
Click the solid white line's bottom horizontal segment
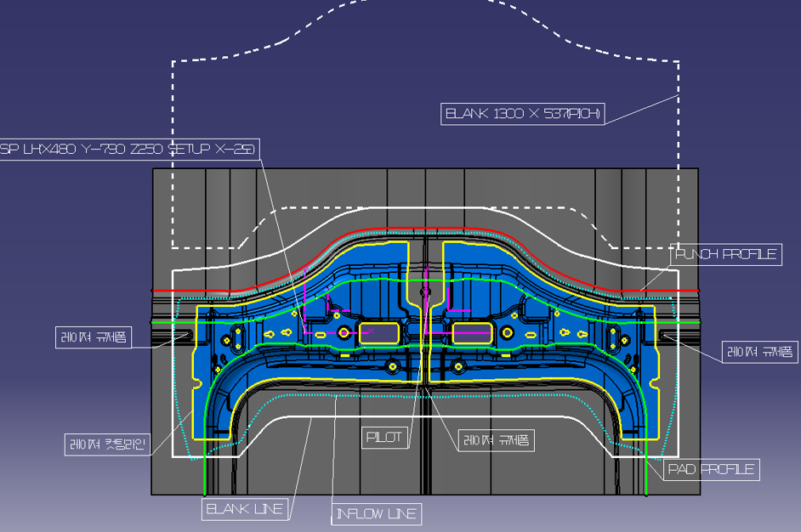(x=425, y=416)
